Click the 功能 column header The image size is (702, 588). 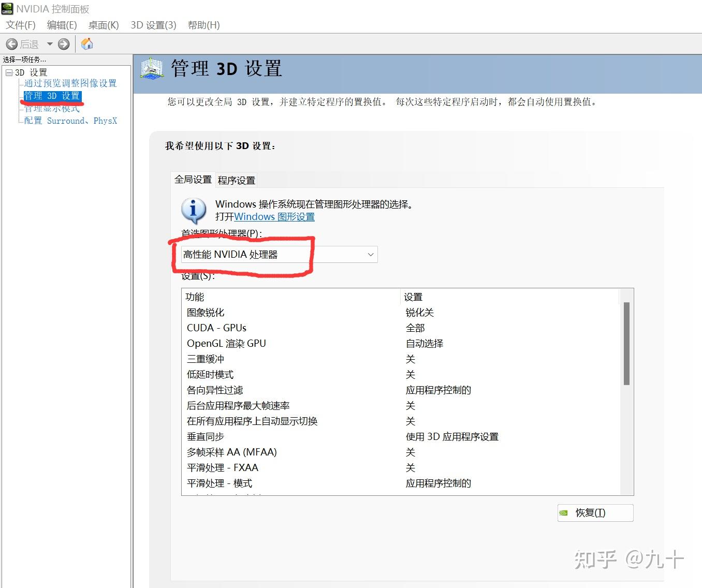pos(291,297)
